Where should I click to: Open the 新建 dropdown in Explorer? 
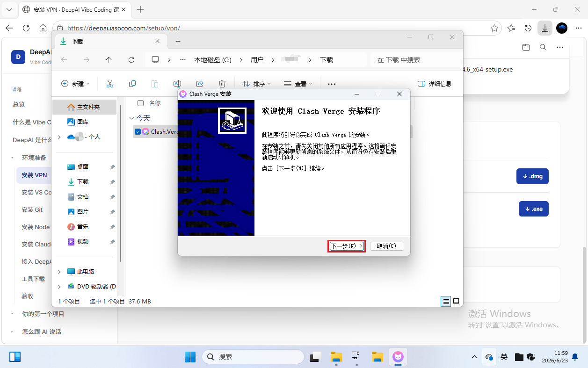[x=75, y=84]
